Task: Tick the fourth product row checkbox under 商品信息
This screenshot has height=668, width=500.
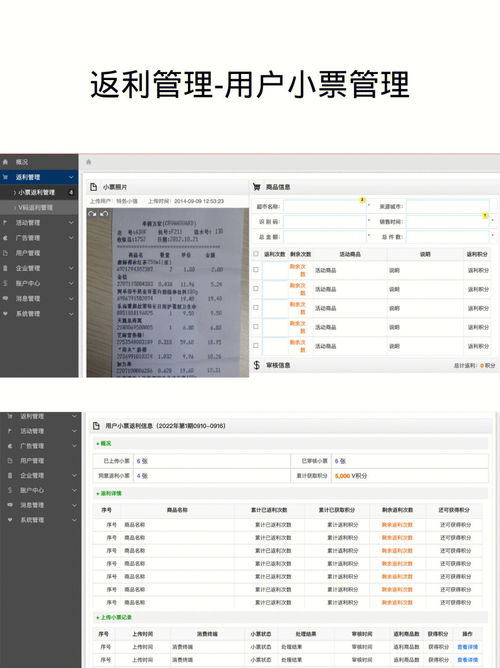Action: 256,326
